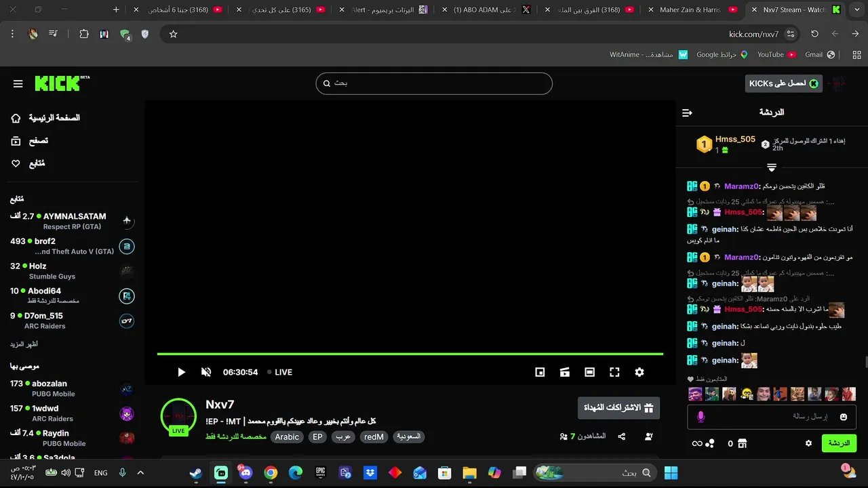The image size is (868, 488).
Task: Open the Kick hamburger sidebar menu
Action: 18,84
